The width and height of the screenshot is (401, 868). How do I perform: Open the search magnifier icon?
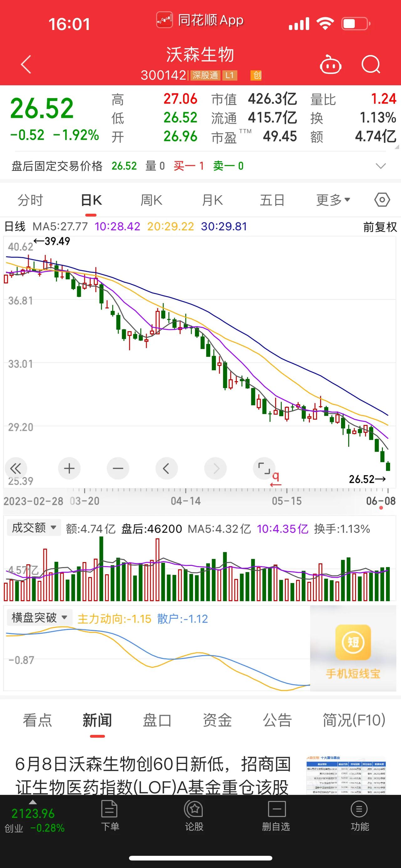371,64
